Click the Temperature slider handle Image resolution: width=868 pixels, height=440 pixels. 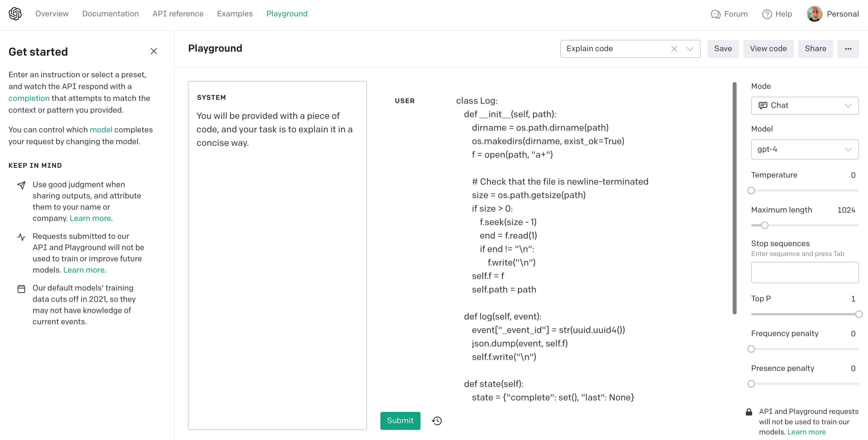tap(751, 190)
